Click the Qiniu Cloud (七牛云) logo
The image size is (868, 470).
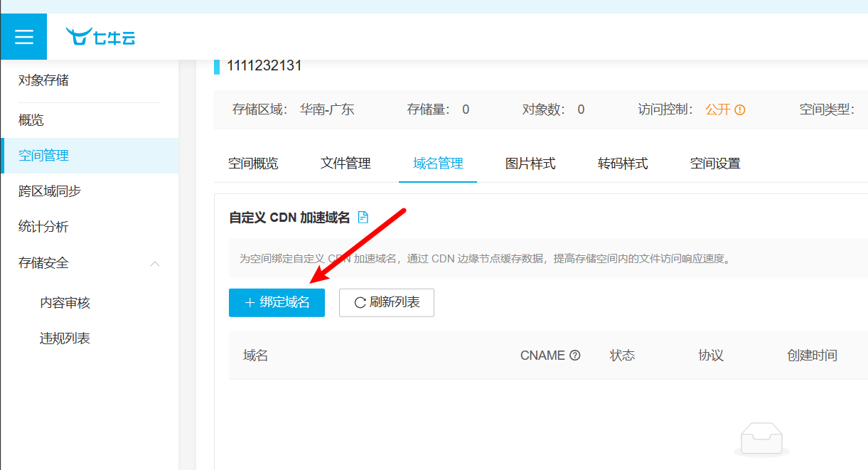point(100,37)
